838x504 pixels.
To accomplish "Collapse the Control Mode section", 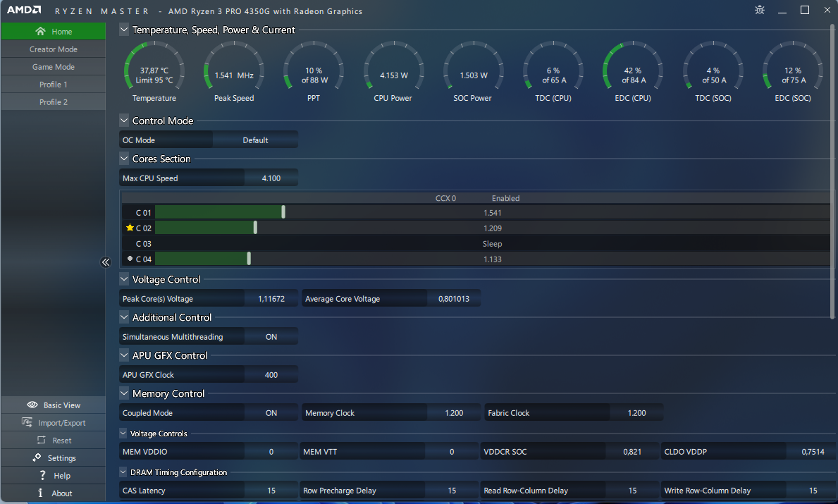I will point(124,121).
